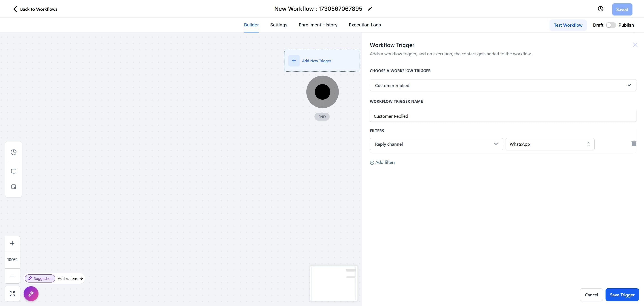Expand the Customer replied trigger dropdown
Image resolution: width=644 pixels, height=306 pixels.
pos(503,85)
